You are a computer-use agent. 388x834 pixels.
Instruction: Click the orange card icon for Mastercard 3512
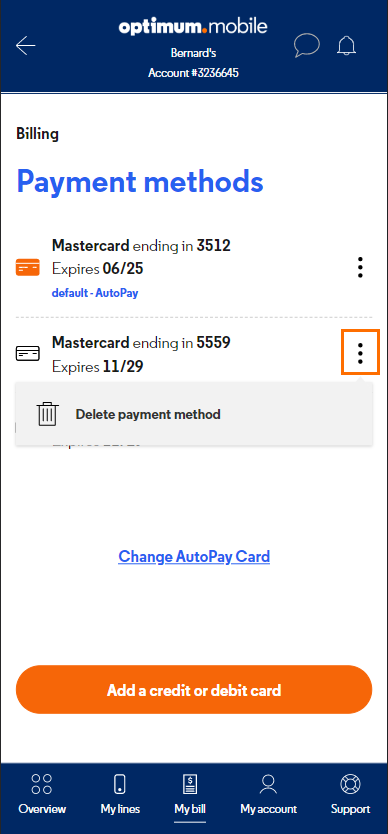click(x=28, y=267)
